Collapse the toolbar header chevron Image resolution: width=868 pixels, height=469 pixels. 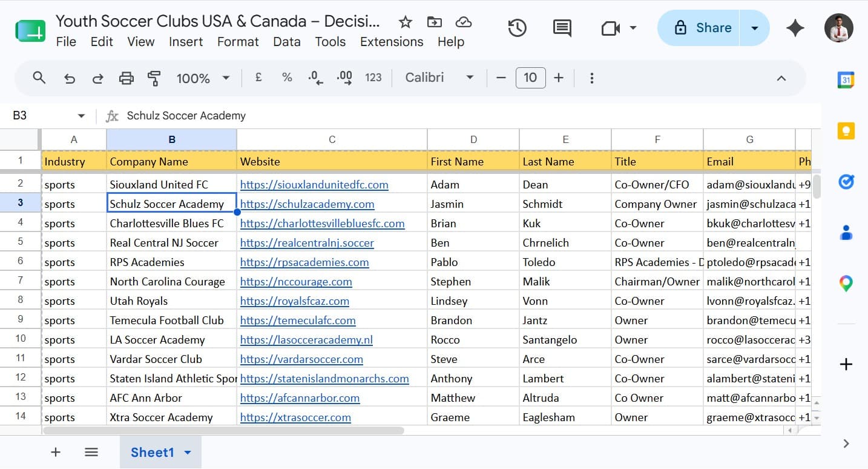point(781,78)
